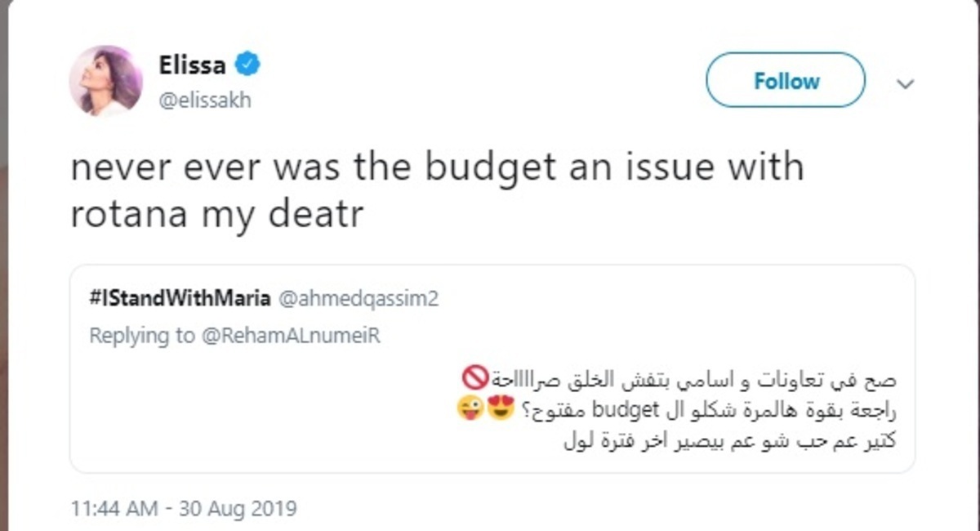Click the 'rotana my deatr' tweet line
This screenshot has width=980, height=531.
[x=216, y=216]
